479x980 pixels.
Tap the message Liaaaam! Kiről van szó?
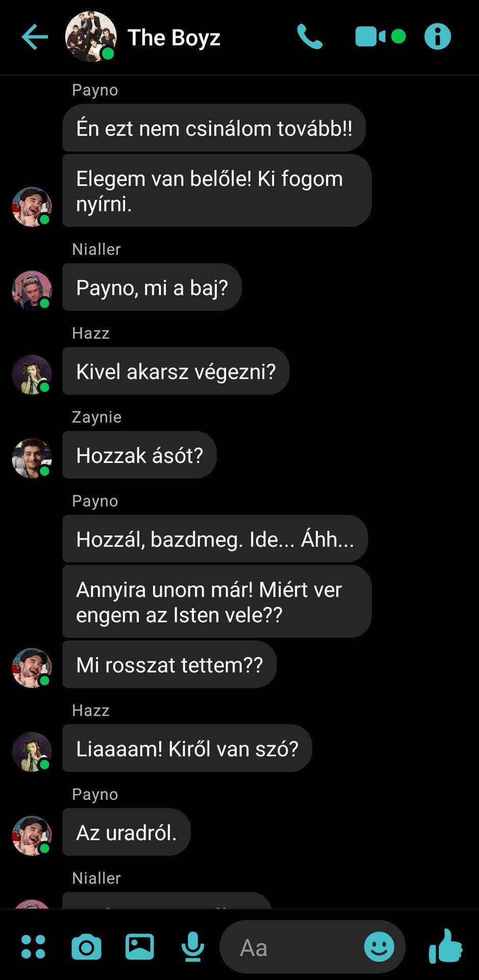pos(187,748)
